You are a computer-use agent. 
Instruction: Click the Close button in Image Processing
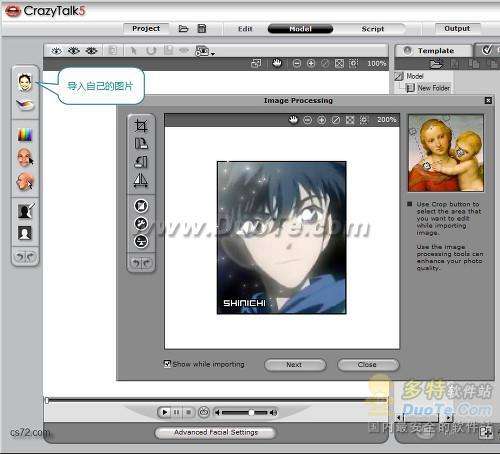click(x=368, y=365)
